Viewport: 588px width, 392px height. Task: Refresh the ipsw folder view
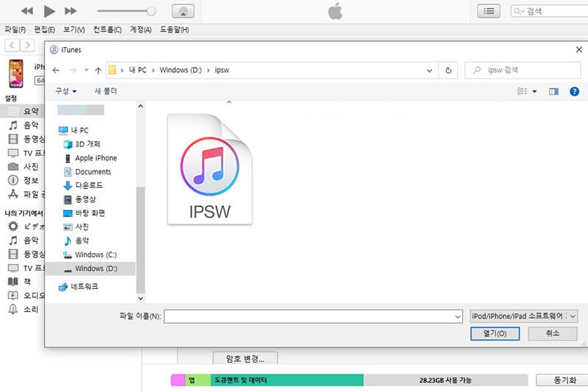(448, 71)
